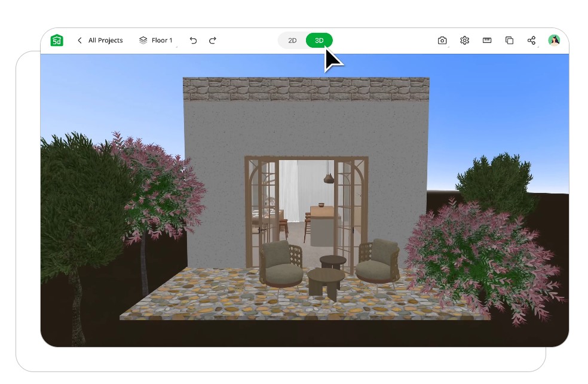The height and width of the screenshot is (384, 588).
Task: Take a snapshot with the camera icon
Action: (442, 41)
